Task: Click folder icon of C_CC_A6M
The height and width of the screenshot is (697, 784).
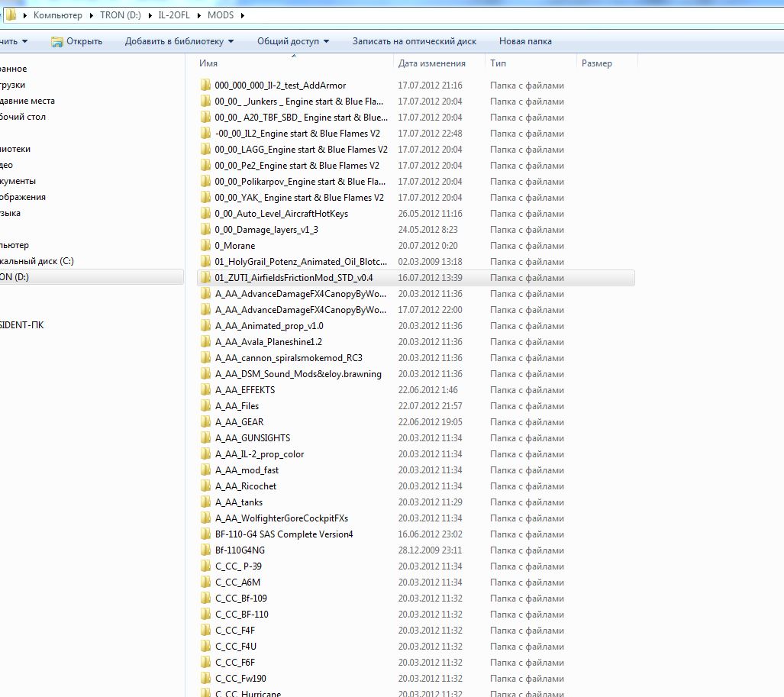Action: pos(205,582)
